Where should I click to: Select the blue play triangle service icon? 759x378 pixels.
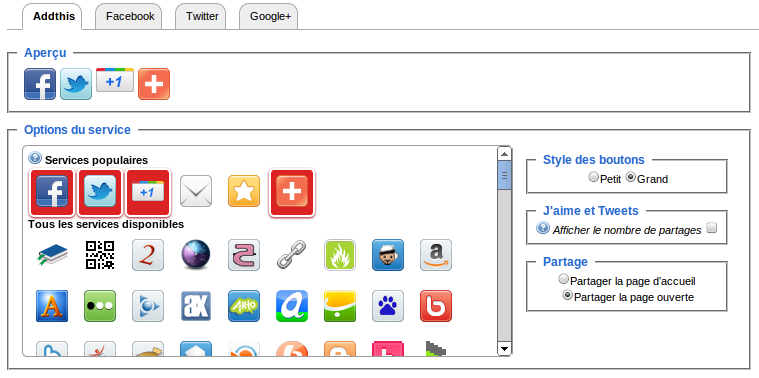click(x=148, y=306)
